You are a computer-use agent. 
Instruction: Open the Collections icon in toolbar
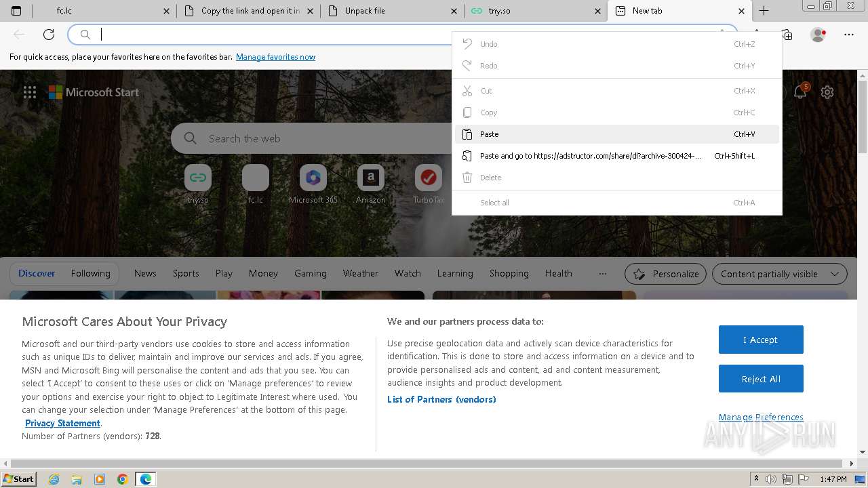pyautogui.click(x=787, y=35)
